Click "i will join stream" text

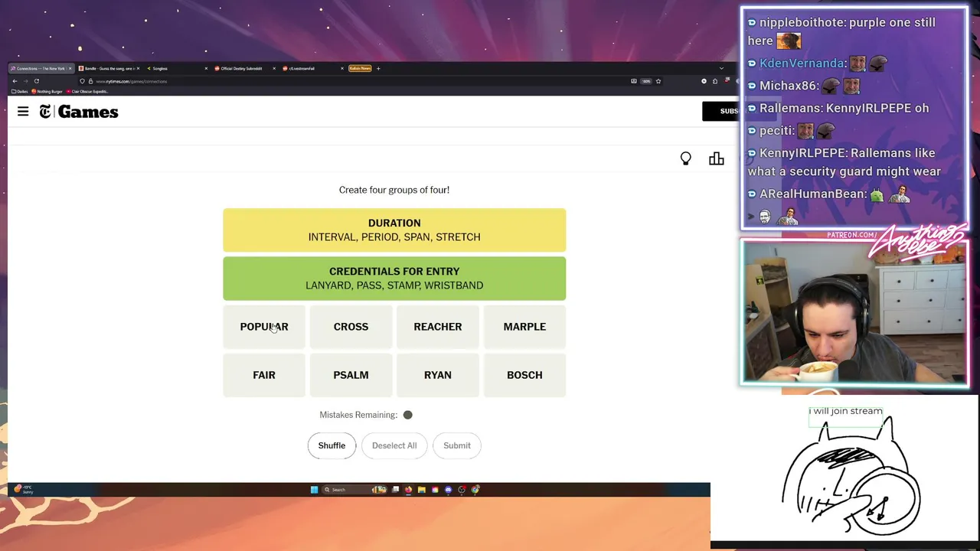846,411
